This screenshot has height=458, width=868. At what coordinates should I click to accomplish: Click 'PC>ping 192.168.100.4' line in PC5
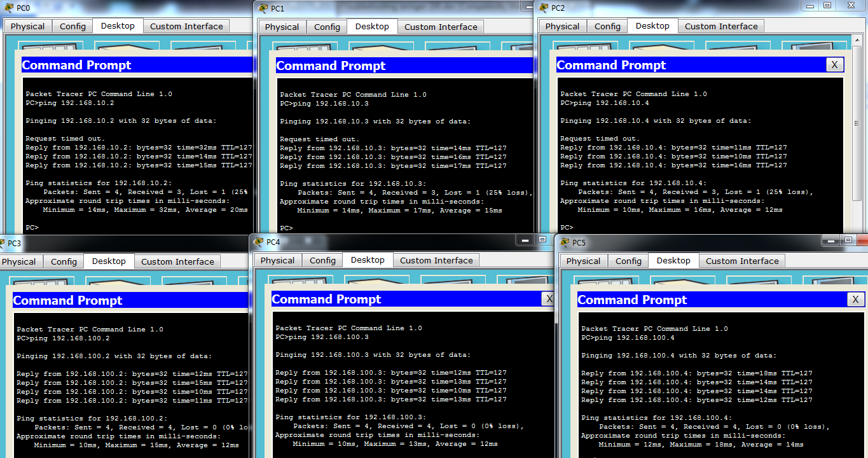tap(628, 338)
